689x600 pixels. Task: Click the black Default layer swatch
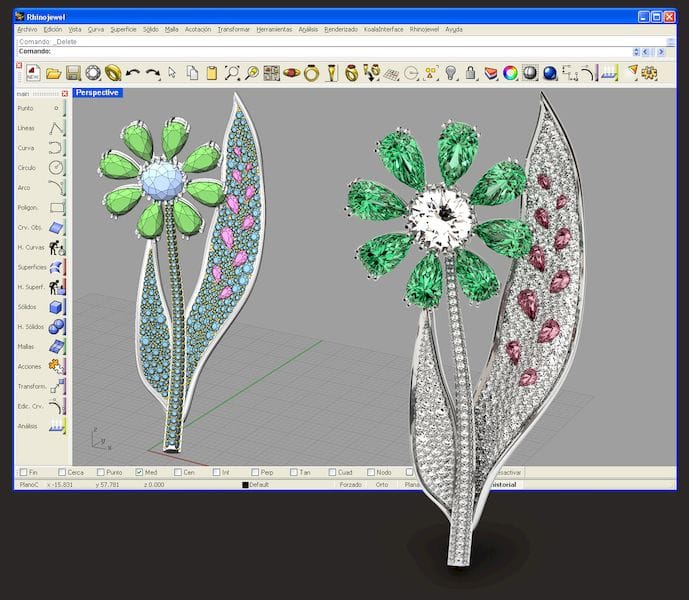(245, 485)
